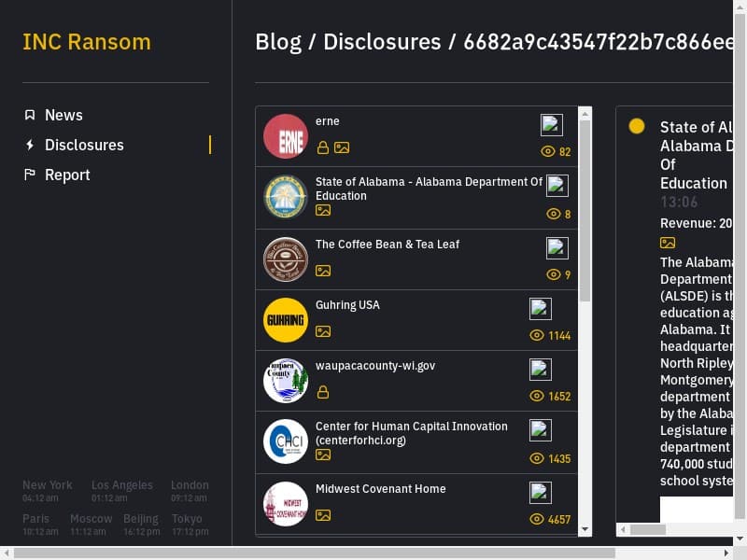Click the picture icon below Revenue in detail panel

click(x=668, y=243)
